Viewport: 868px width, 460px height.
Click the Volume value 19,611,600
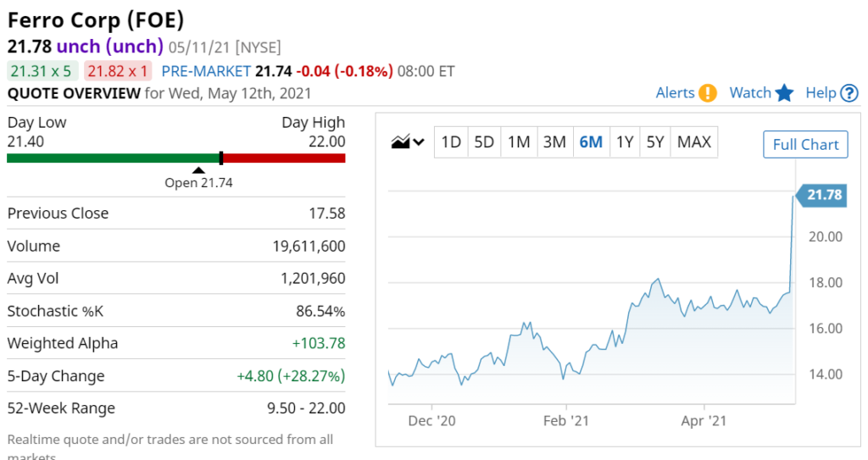309,247
